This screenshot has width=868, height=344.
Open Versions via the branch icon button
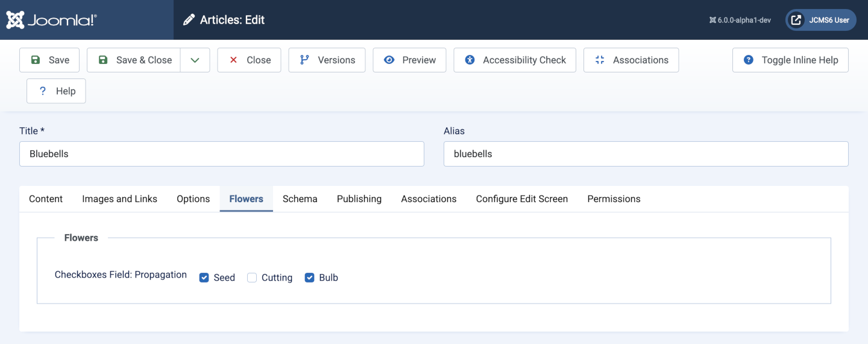[327, 60]
